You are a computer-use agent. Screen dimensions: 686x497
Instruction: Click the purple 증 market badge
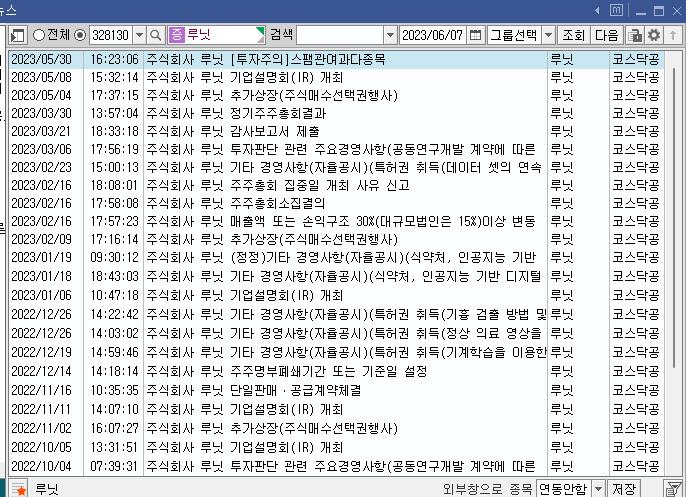click(177, 35)
